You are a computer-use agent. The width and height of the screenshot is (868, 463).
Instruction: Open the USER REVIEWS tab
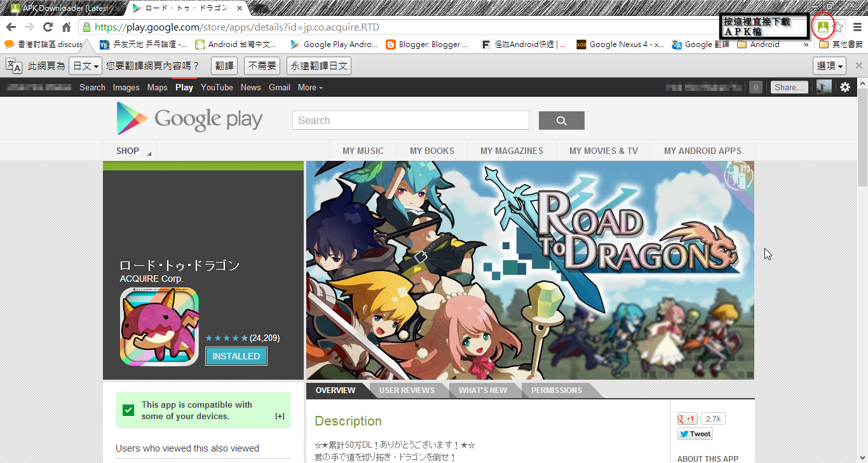coord(407,390)
